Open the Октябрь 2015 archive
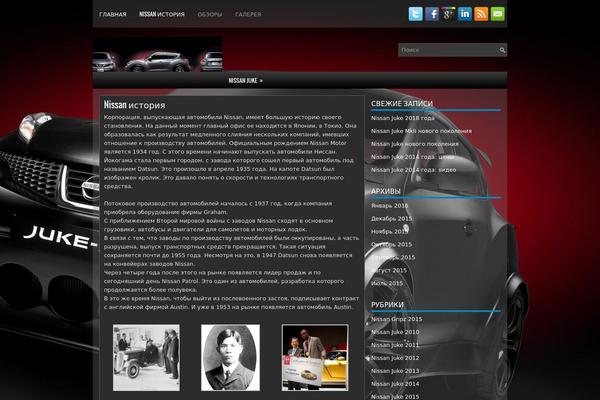Screen dimensions: 600x400 (391, 245)
